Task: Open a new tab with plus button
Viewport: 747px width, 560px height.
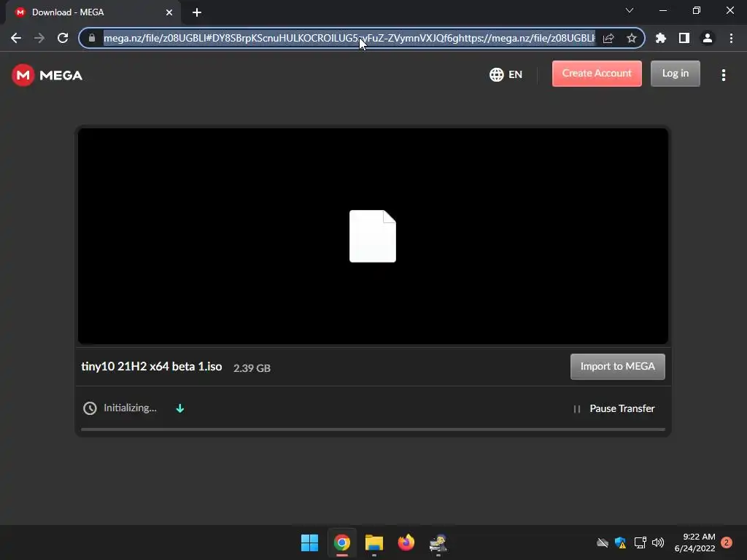Action: [197, 12]
